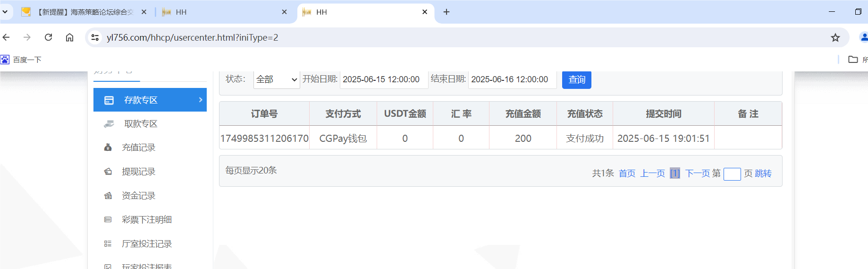Viewport: 868px width, 269px height.
Task: Click the 汇率 column header
Action: pos(461,113)
